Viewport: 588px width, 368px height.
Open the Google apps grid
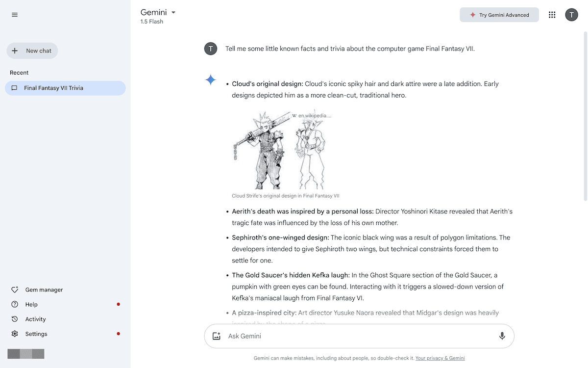tap(552, 15)
